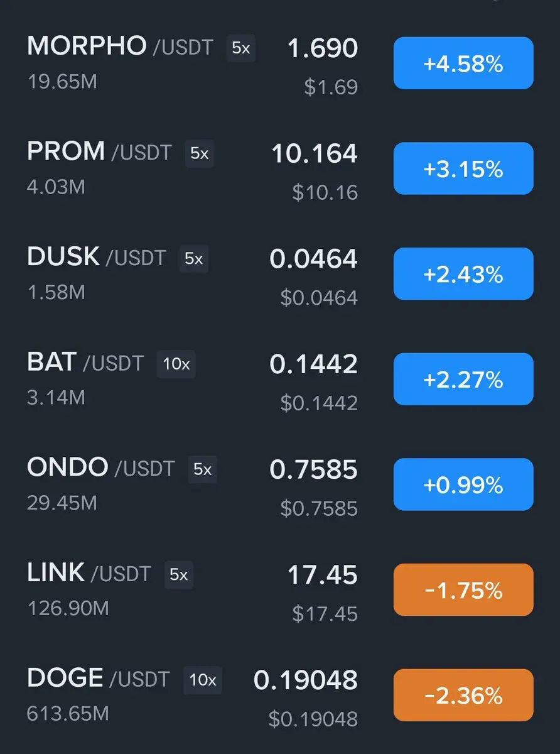Select the 5x leverage badge beside PROM

[x=200, y=153]
